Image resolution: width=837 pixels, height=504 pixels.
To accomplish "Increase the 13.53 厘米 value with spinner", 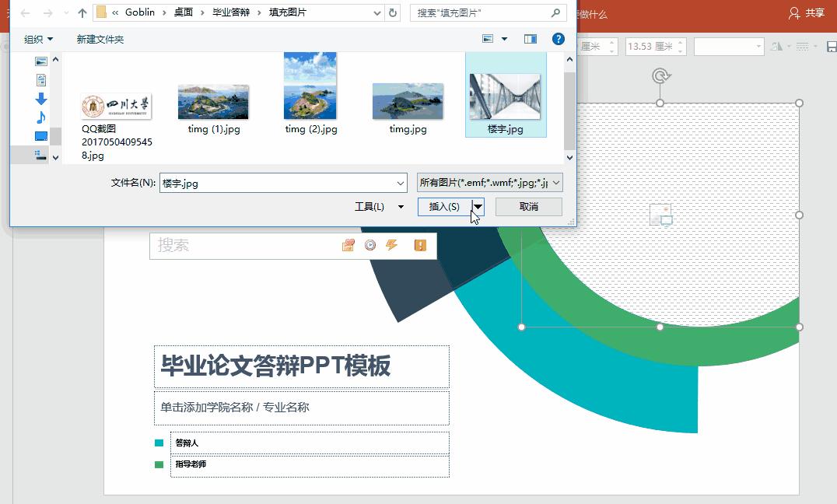I will click(681, 42).
